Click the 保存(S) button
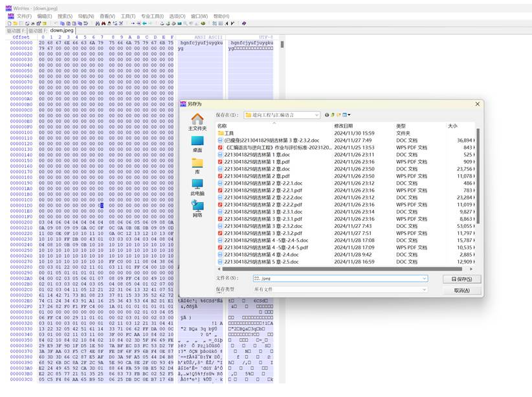This screenshot has width=532, height=397. tap(461, 279)
